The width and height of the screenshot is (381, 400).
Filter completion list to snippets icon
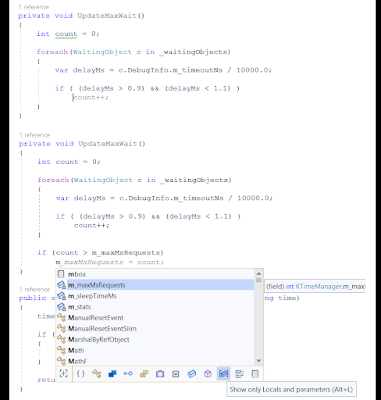coord(255,374)
